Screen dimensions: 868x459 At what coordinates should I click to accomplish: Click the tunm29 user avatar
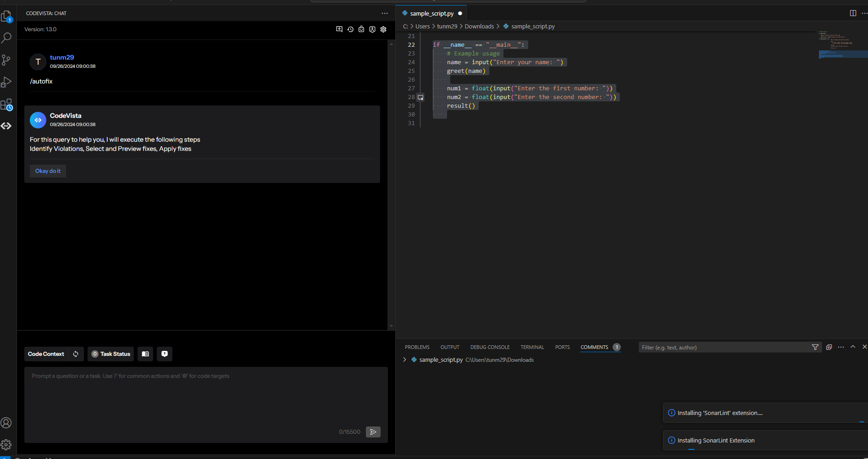pyautogui.click(x=38, y=62)
